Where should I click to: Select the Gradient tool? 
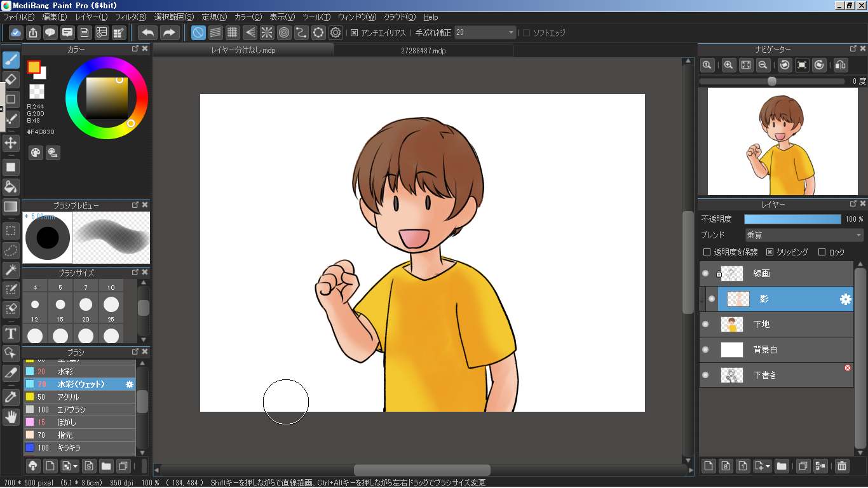pos(11,206)
